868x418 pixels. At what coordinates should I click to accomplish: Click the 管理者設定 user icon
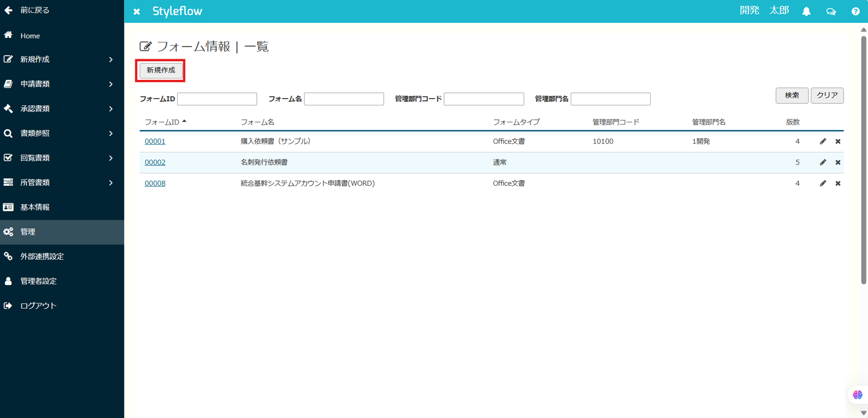8,281
